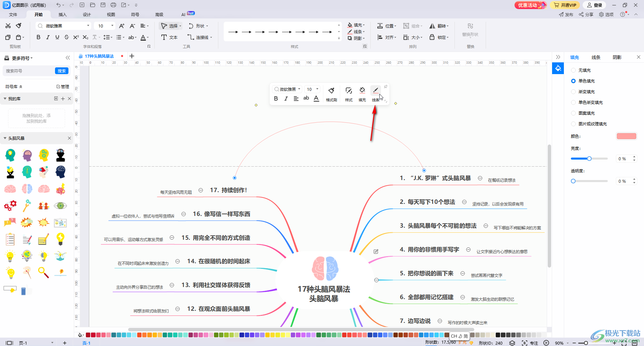Click Fill in the floating toolbar
The width and height of the screenshot is (644, 346).
pyautogui.click(x=362, y=94)
